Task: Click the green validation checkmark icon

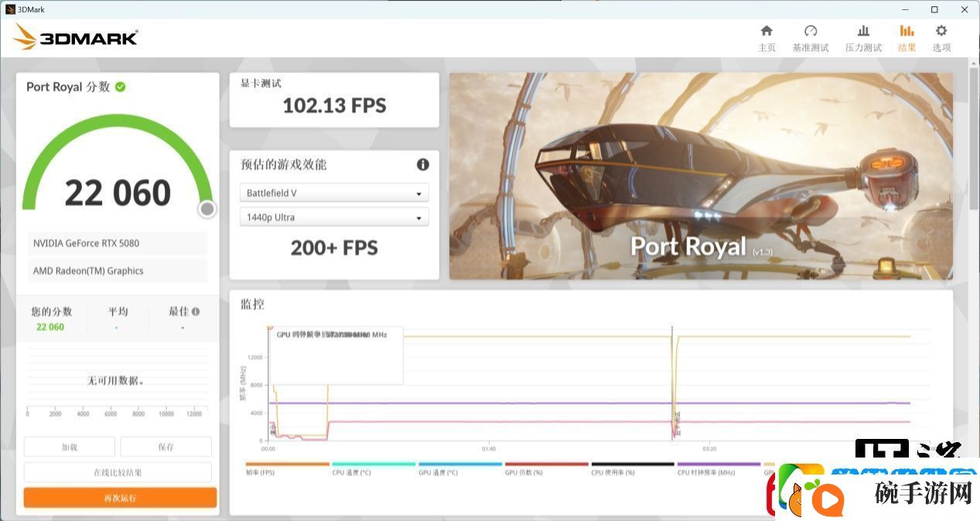Action: tap(120, 87)
